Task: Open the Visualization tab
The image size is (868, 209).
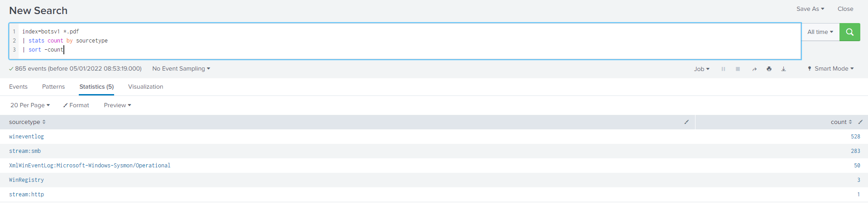Action: click(145, 87)
